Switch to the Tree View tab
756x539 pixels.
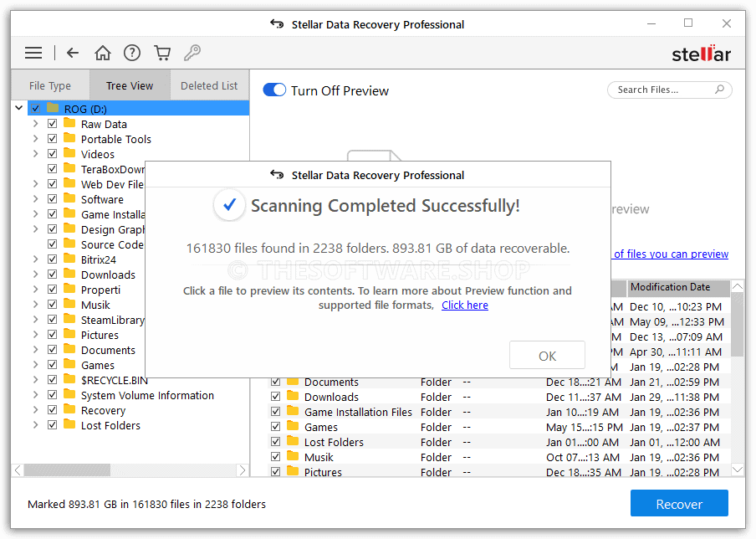130,85
